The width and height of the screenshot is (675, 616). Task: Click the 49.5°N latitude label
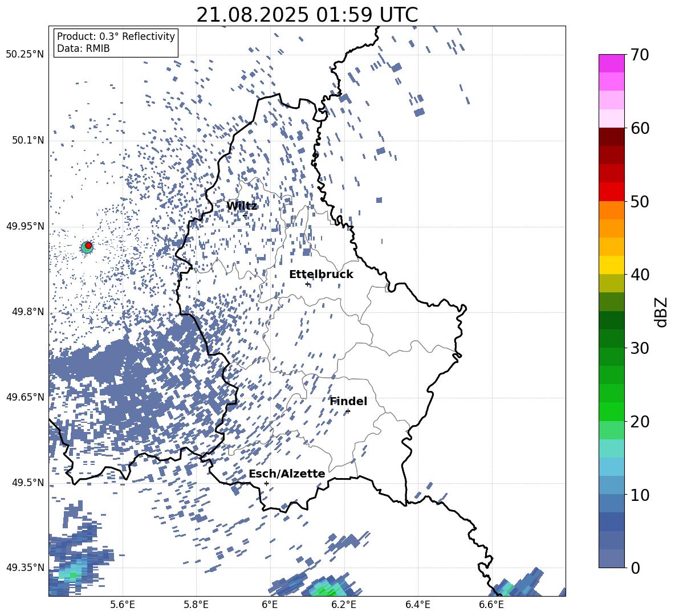click(x=28, y=482)
